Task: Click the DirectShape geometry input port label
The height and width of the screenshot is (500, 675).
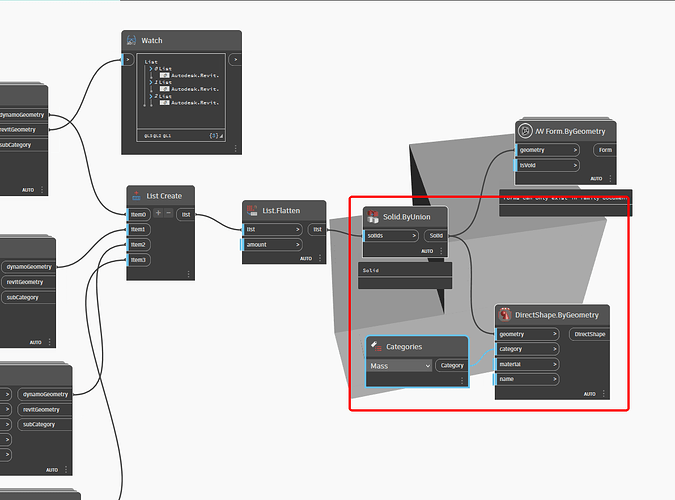Action: tap(512, 334)
